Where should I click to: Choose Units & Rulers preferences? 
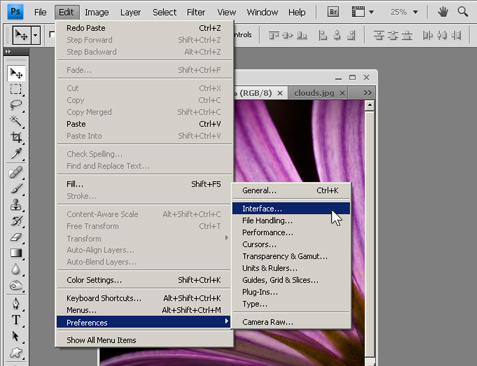[291, 268]
